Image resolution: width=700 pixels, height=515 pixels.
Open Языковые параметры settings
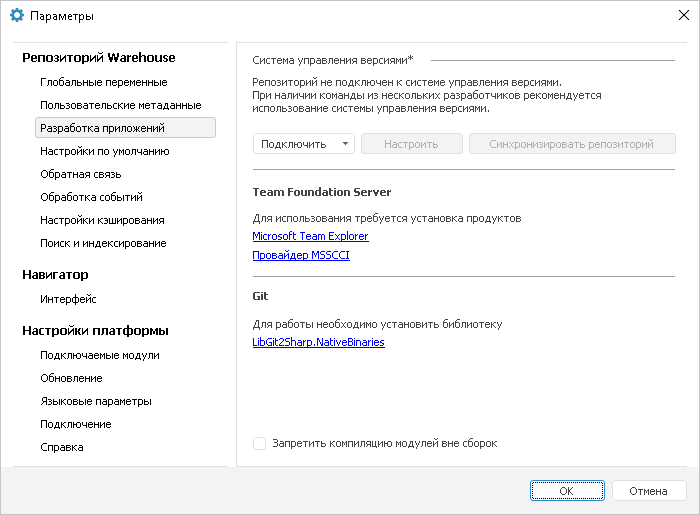pyautogui.click(x=96, y=401)
